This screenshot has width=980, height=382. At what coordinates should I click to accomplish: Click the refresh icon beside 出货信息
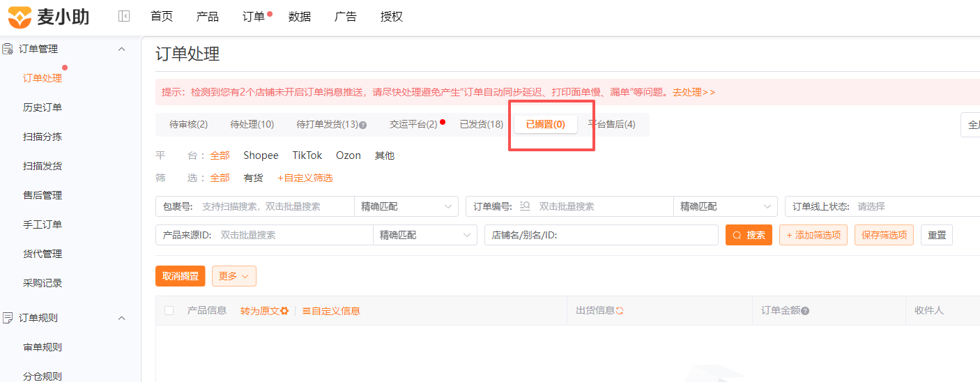[619, 310]
